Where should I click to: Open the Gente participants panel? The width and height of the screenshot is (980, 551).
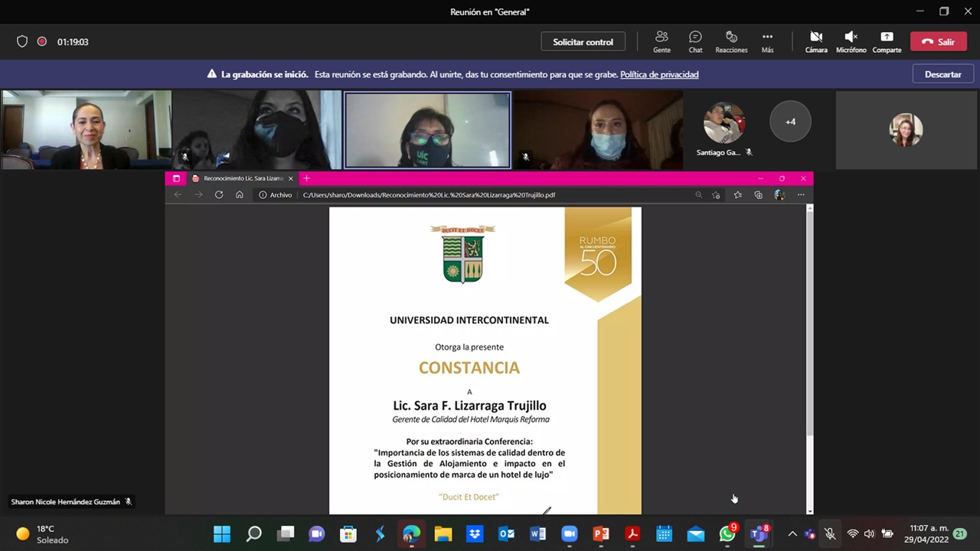tap(661, 42)
